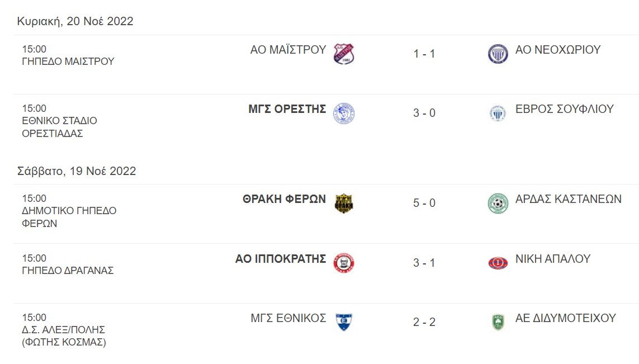This screenshot has width=639, height=364.
Task: Select the ΜΓΣ ΟΡΕΣΤΗΣ team name
Action: pyautogui.click(x=287, y=109)
